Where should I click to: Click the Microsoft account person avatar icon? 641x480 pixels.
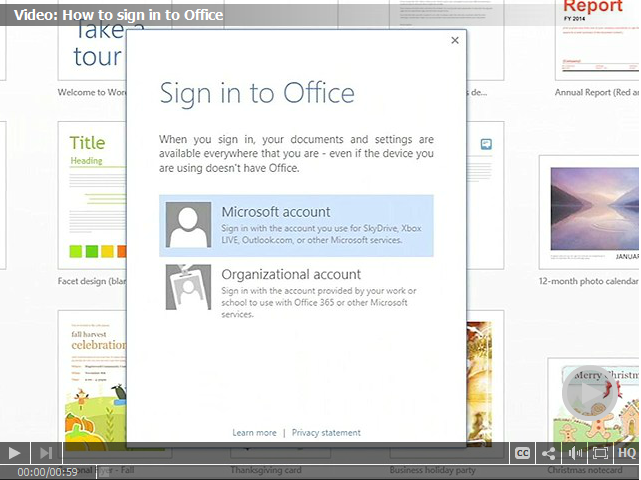pos(188,224)
